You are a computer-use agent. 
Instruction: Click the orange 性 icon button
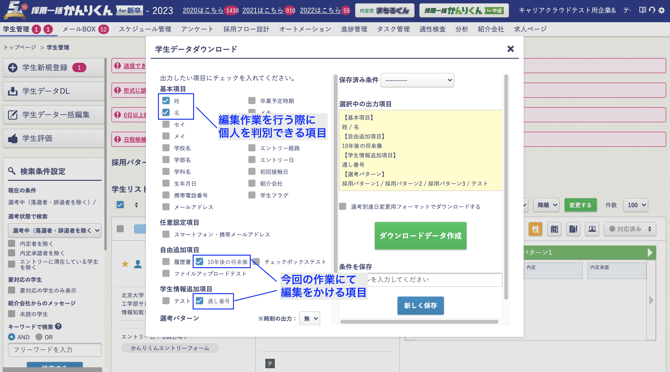coord(535,229)
